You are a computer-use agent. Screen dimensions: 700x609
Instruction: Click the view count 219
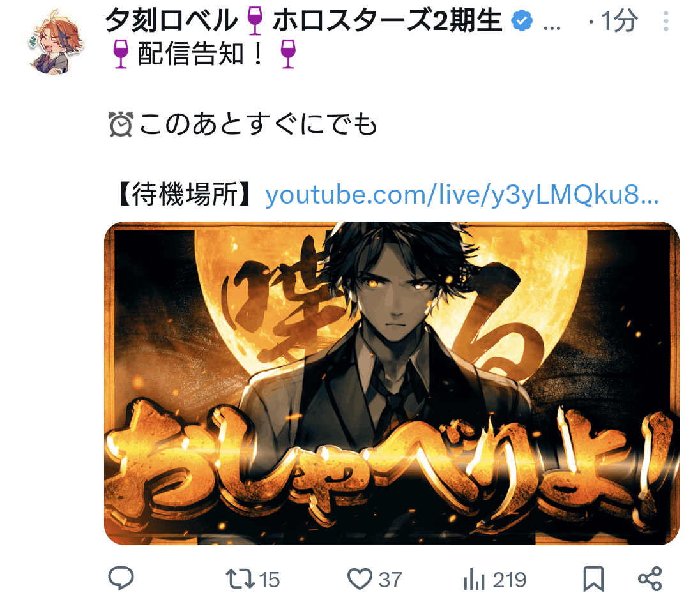[x=510, y=580]
